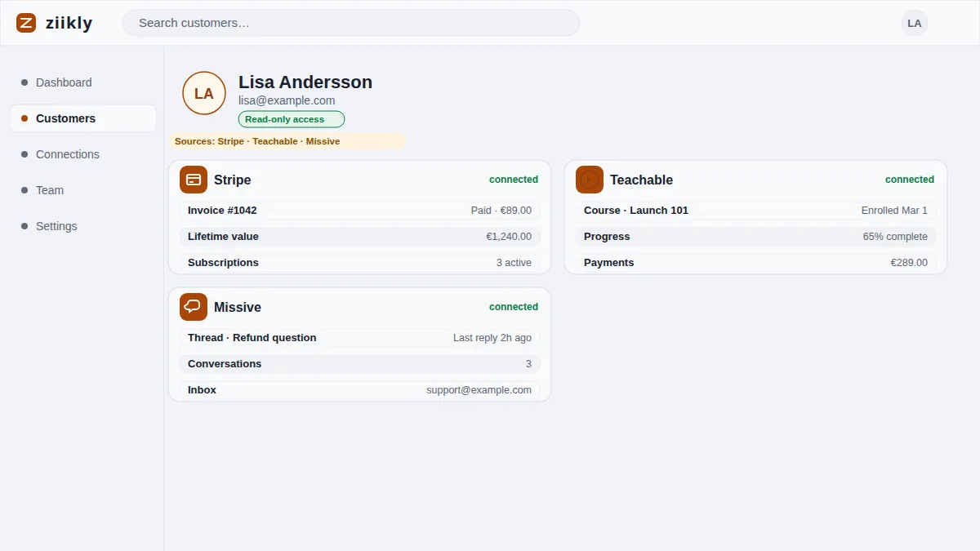Click the Stripe card title
The image size is (980, 551).
pyautogui.click(x=233, y=180)
